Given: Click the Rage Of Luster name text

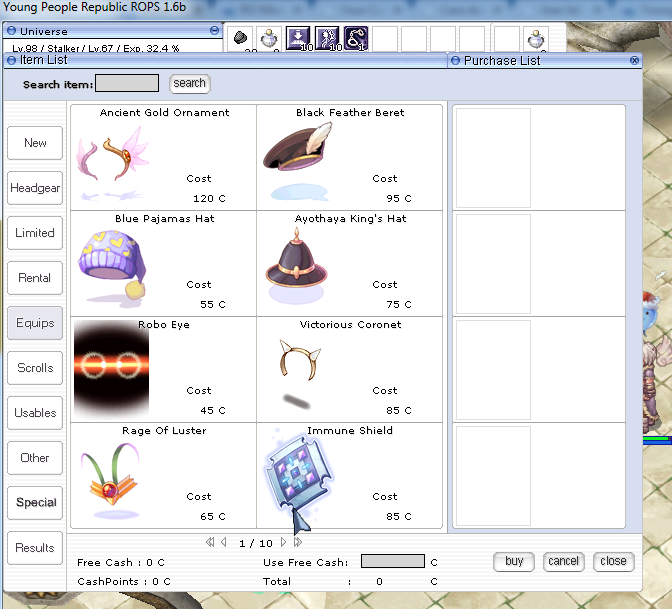Looking at the screenshot, I should tap(164, 430).
